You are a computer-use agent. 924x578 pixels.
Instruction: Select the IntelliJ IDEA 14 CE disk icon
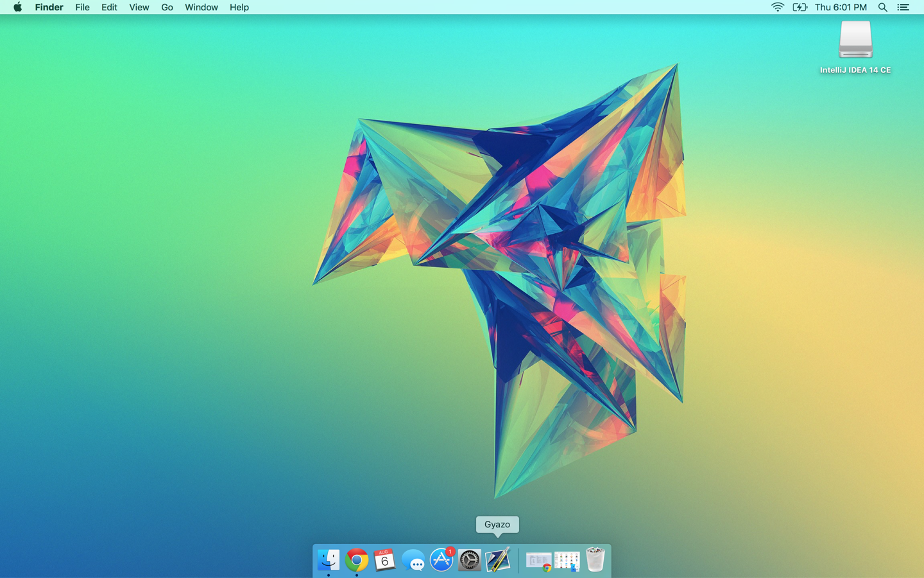[855, 40]
